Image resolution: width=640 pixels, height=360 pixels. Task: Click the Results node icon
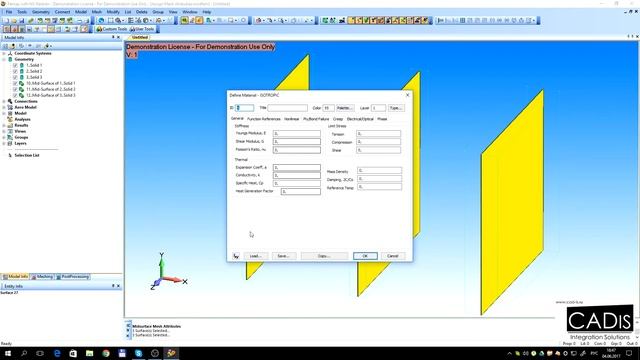point(10,125)
